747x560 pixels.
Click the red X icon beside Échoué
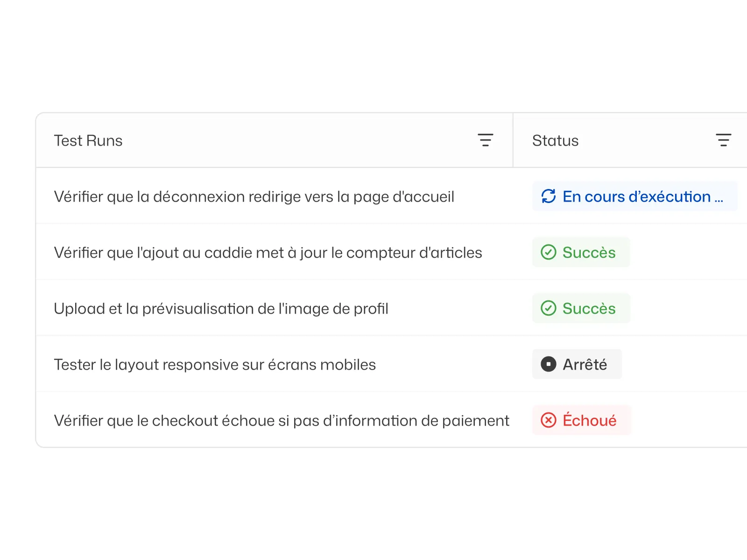(x=549, y=420)
